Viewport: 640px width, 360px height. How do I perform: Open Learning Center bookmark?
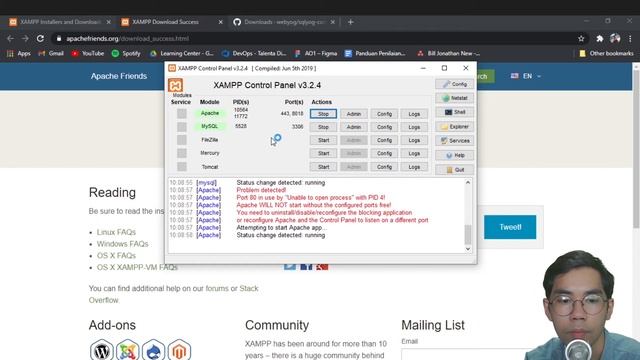pyautogui.click(x=182, y=53)
